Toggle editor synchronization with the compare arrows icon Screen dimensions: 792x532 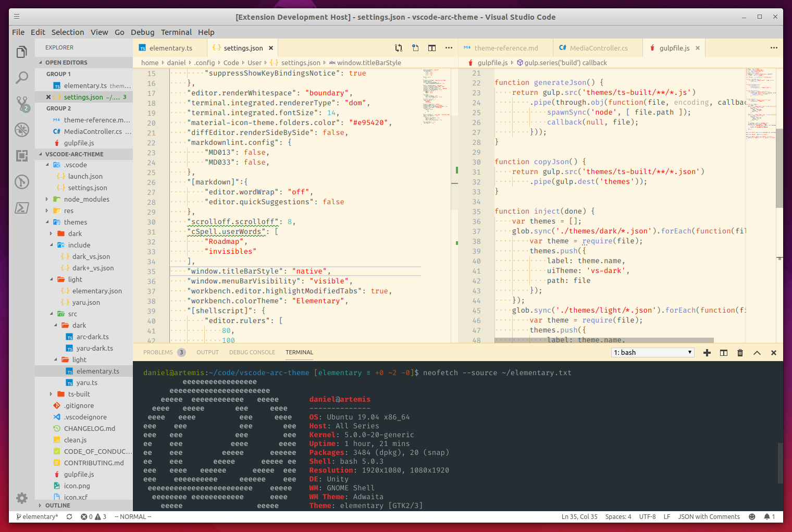coord(399,47)
